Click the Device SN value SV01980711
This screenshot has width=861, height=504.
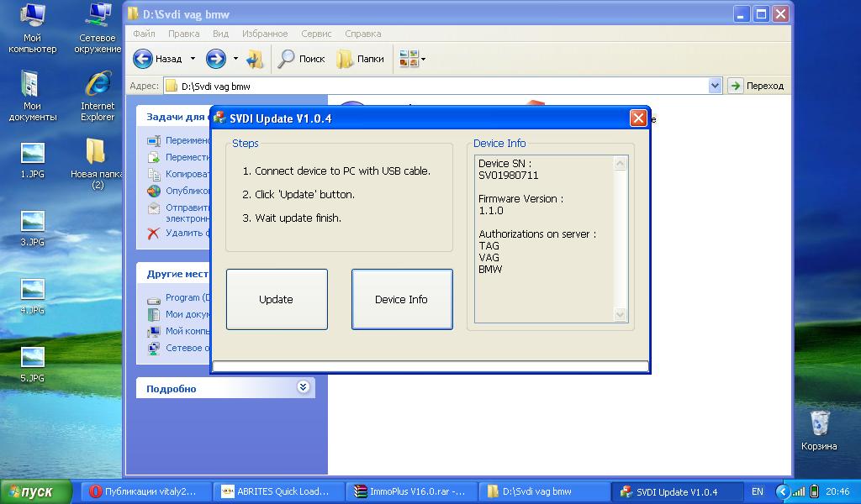tap(509, 176)
